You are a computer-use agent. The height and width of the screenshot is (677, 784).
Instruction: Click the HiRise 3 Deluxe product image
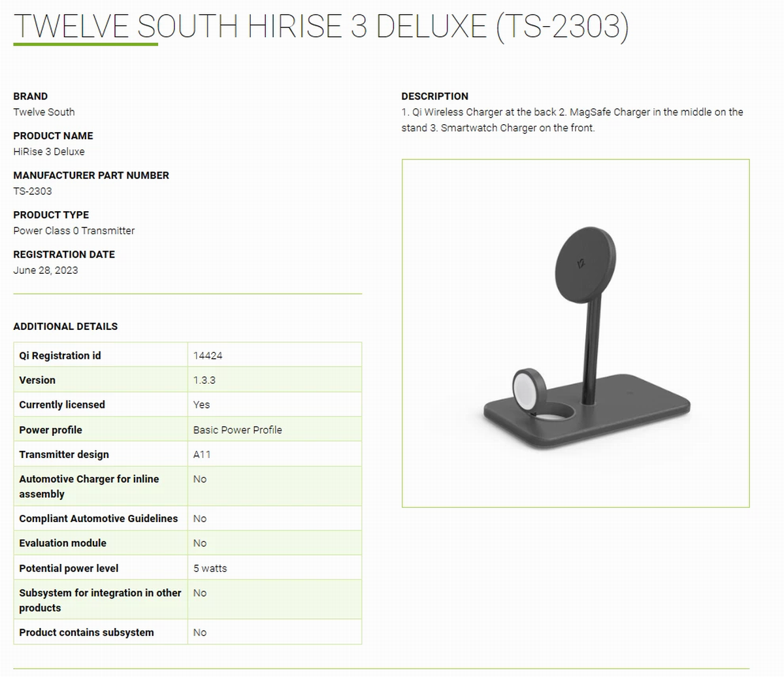575,333
